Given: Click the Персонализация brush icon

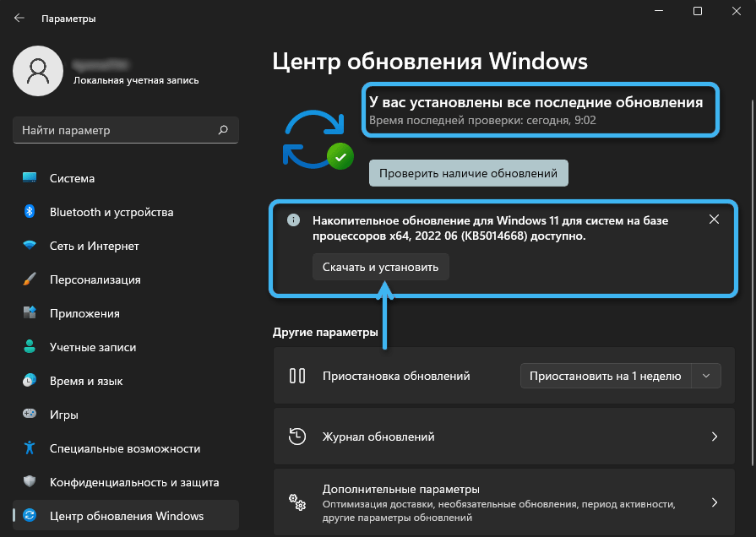Looking at the screenshot, I should point(30,279).
